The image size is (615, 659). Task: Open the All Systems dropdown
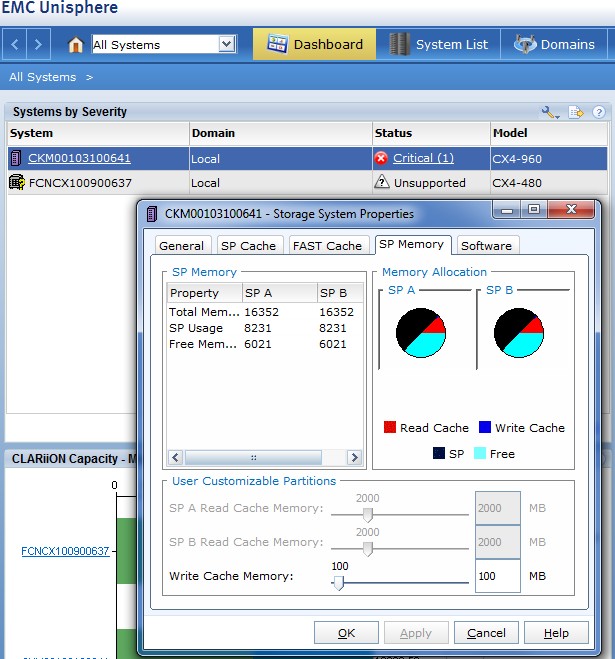click(x=227, y=44)
